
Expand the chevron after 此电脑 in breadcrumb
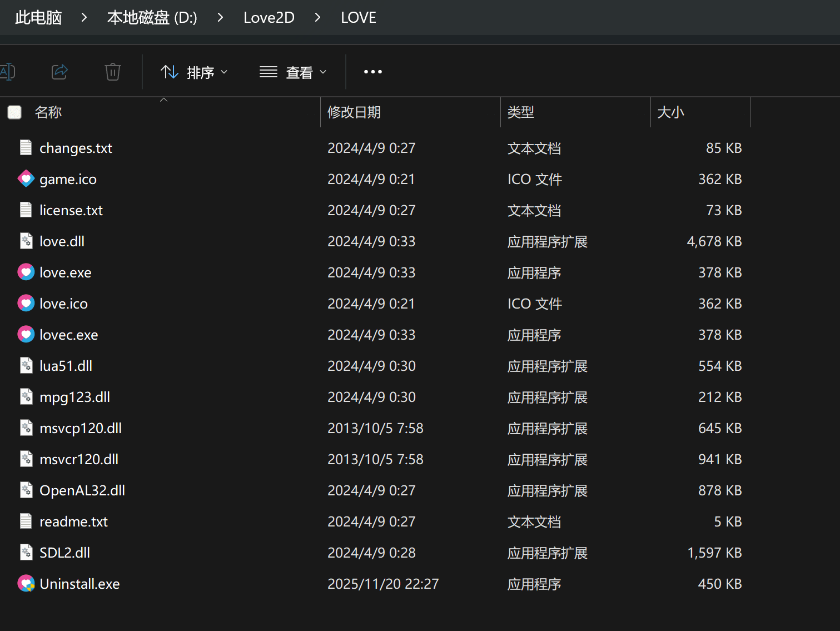pos(84,18)
